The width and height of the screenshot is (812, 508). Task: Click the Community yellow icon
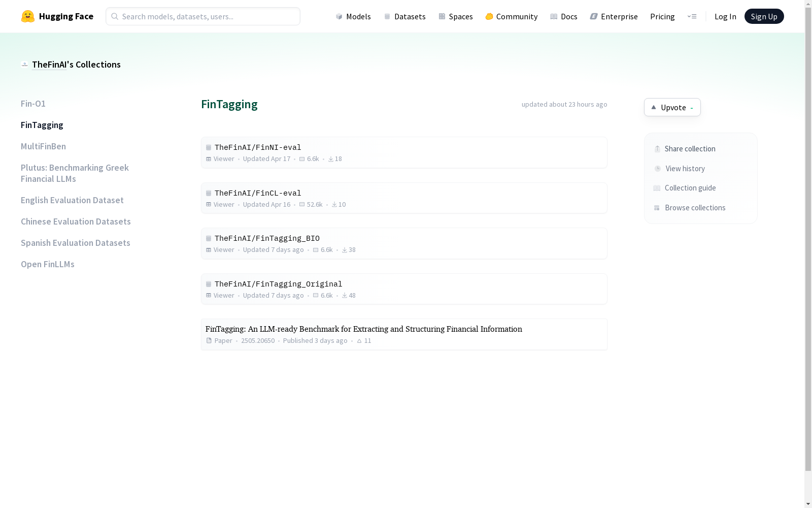pyautogui.click(x=489, y=16)
